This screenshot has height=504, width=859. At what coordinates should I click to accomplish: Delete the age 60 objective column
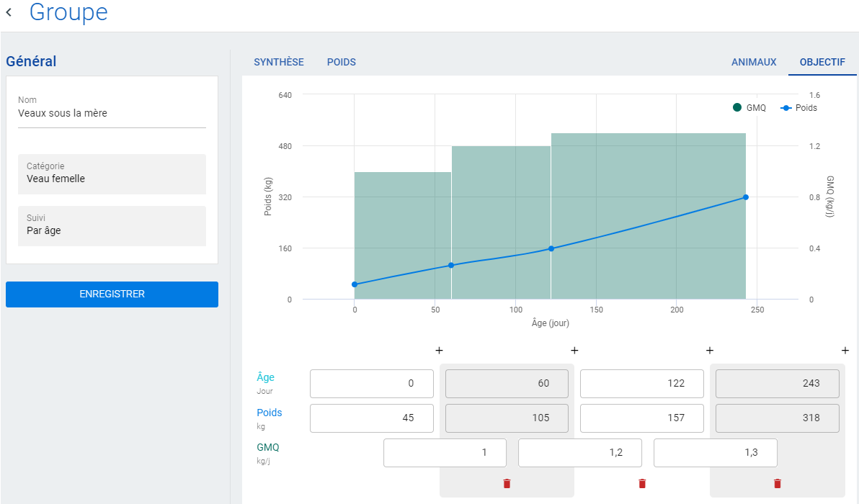pyautogui.click(x=507, y=483)
